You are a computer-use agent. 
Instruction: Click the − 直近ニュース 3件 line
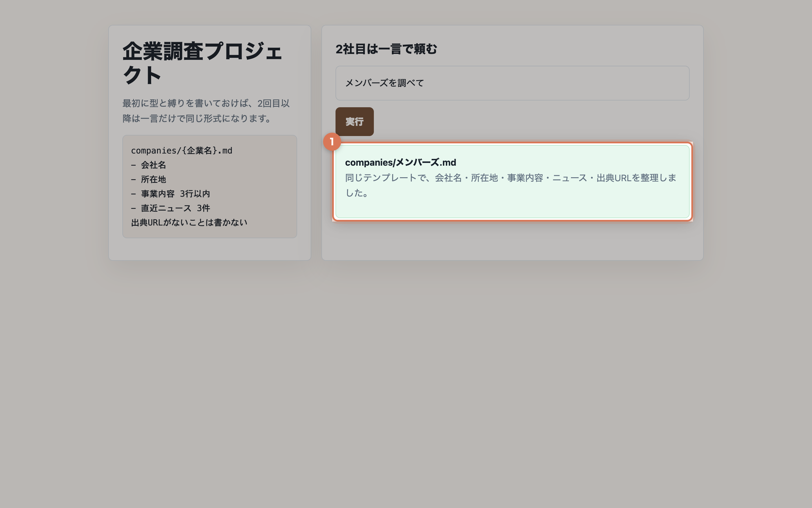171,208
